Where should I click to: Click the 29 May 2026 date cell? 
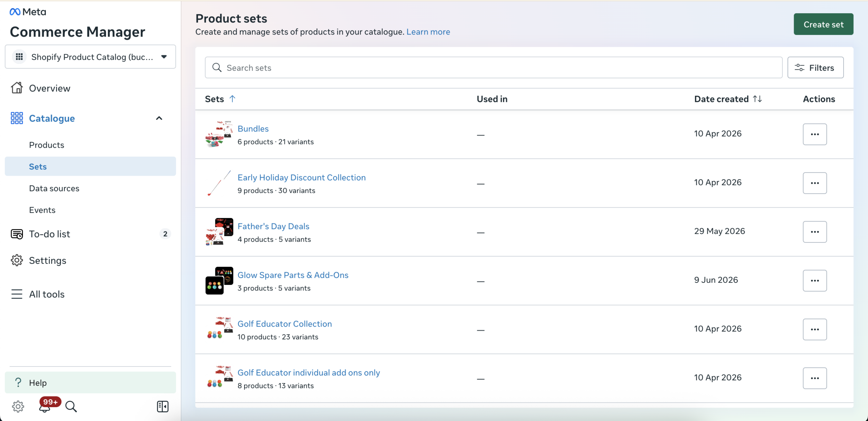coord(719,231)
